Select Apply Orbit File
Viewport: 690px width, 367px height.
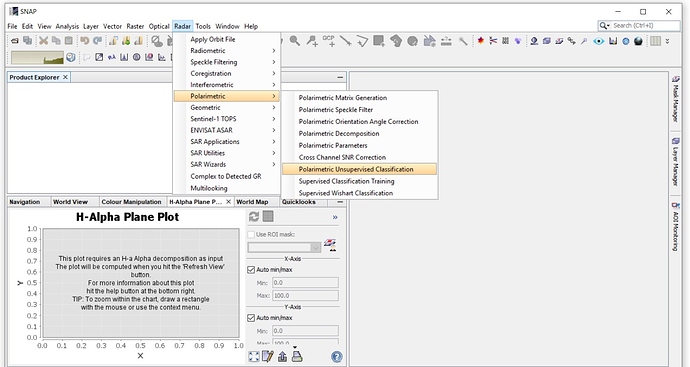pyautogui.click(x=227, y=39)
